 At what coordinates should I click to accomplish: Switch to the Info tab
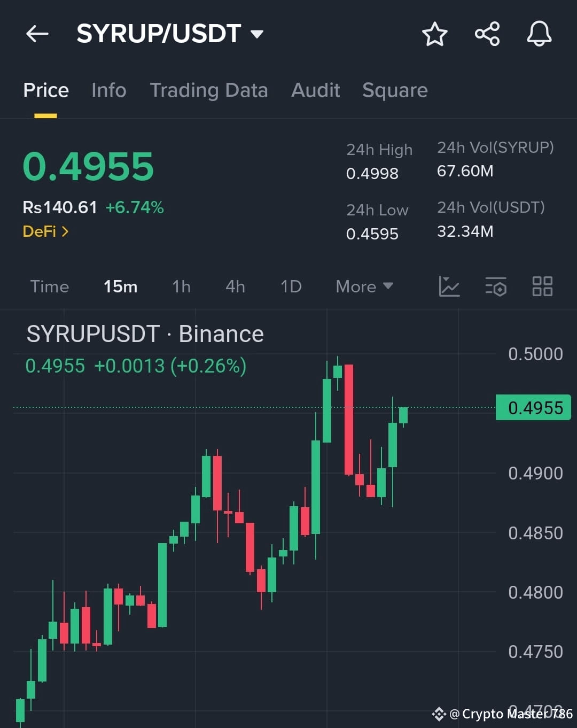coord(109,90)
